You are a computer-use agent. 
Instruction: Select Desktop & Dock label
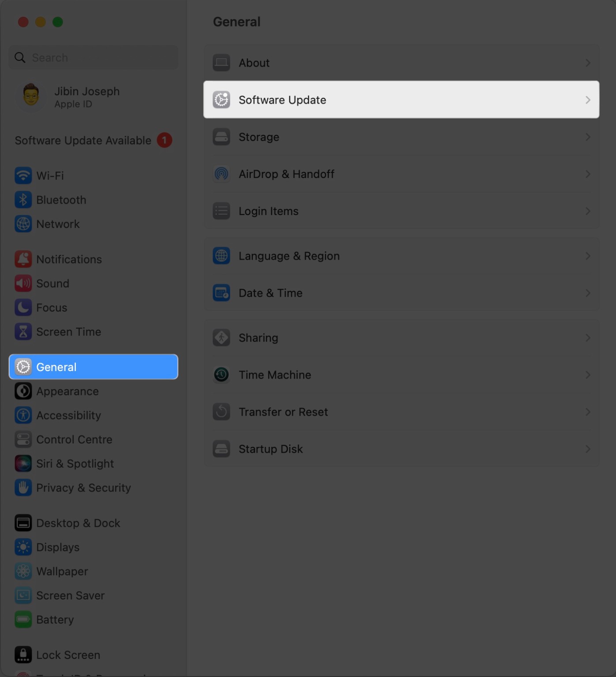coord(78,523)
